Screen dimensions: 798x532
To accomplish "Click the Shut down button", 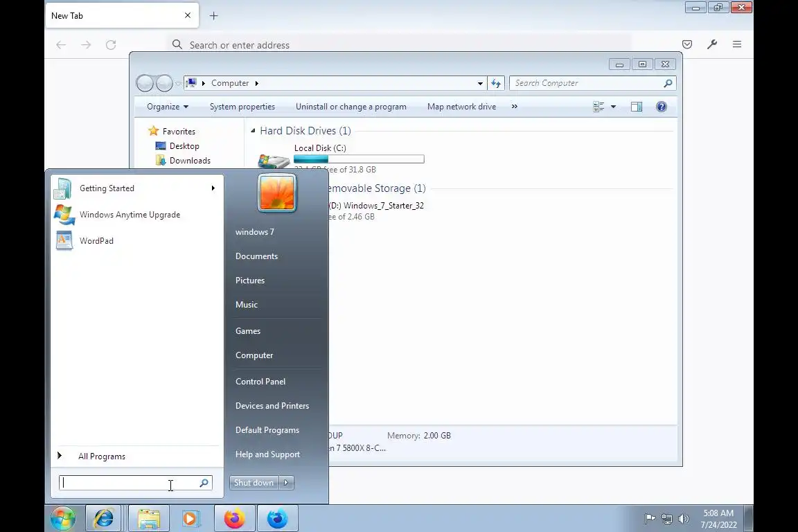I will pyautogui.click(x=254, y=483).
